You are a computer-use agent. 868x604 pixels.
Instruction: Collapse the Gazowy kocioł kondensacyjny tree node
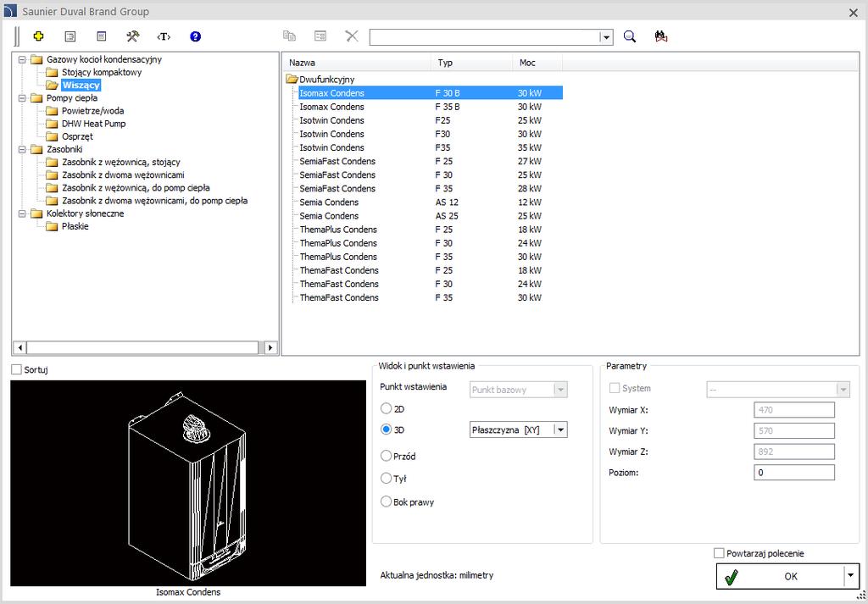point(22,60)
